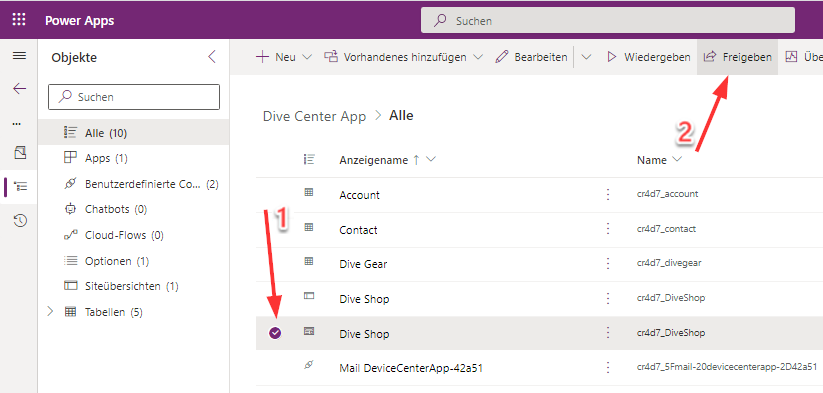Image resolution: width=823 pixels, height=393 pixels.
Task: Open the app launcher waffle icon
Action: coord(19,20)
